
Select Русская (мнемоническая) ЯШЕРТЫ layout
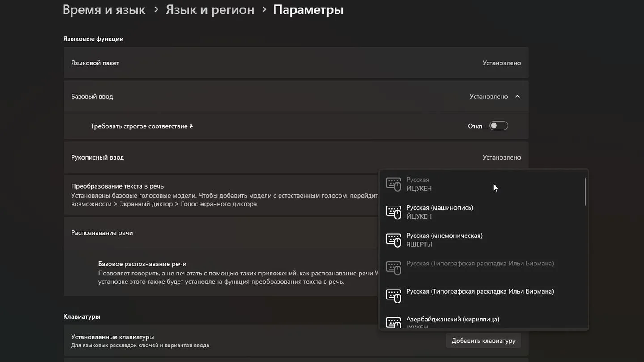coord(483,240)
